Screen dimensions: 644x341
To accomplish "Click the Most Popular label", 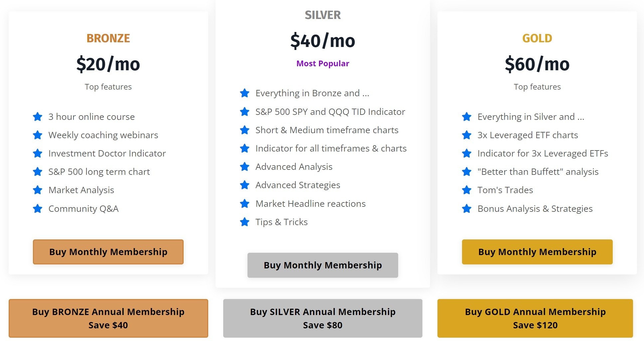I will tap(323, 64).
